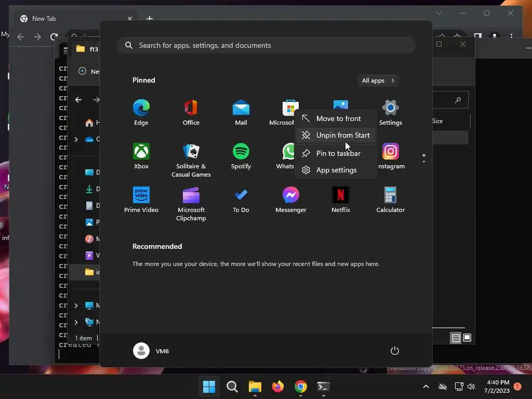Click Chrome forward arrow

click(x=37, y=37)
